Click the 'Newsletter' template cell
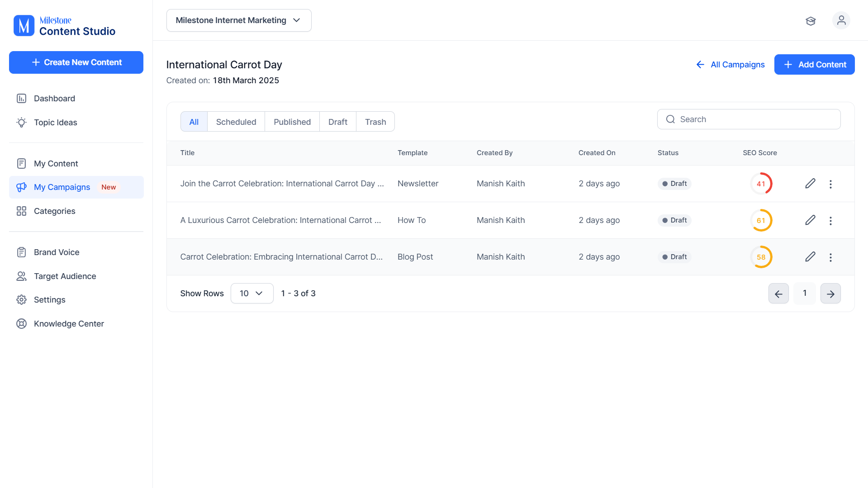 point(418,184)
